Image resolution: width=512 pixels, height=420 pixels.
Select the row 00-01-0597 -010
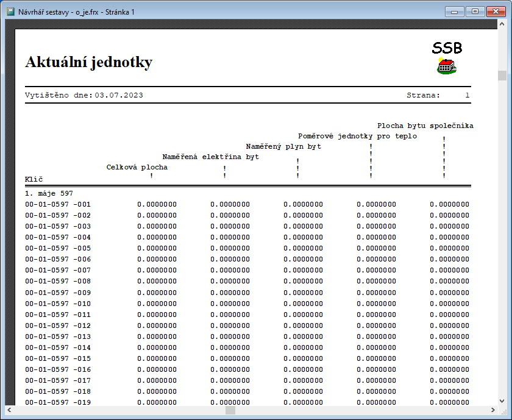click(57, 304)
